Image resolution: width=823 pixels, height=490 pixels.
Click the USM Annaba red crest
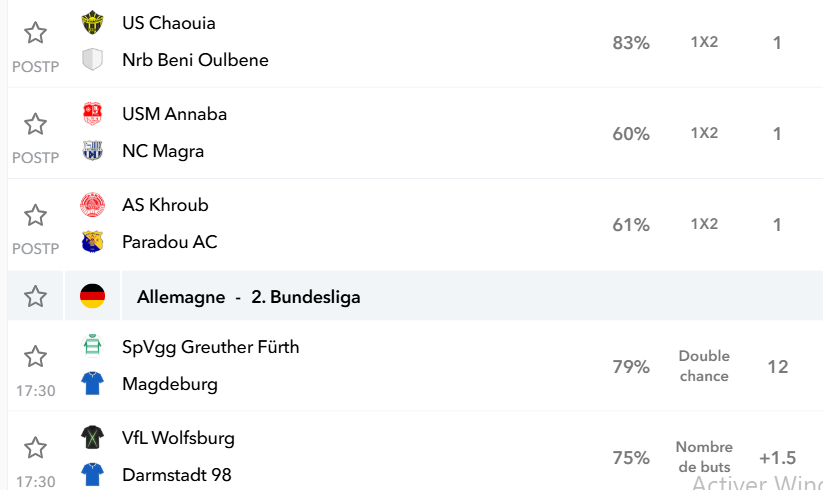pos(92,114)
